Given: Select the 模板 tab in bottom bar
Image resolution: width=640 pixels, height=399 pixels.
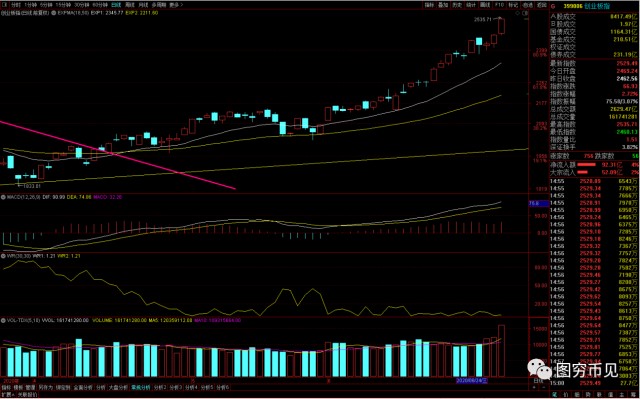Looking at the screenshot, I should (18, 388).
